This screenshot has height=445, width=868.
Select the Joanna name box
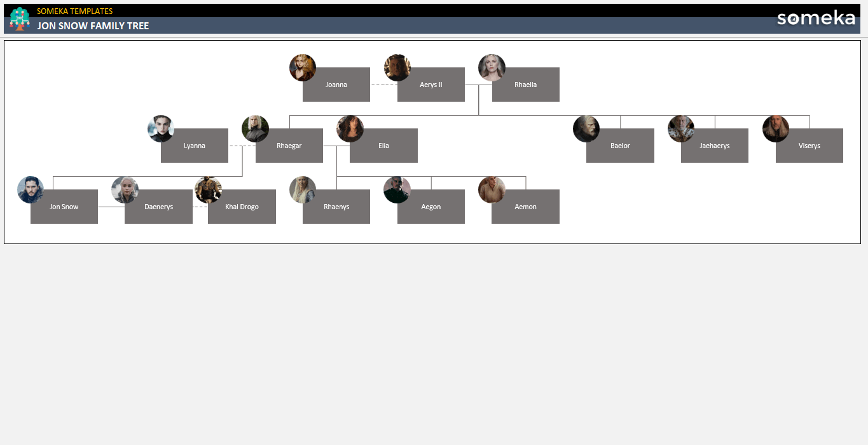tap(336, 85)
